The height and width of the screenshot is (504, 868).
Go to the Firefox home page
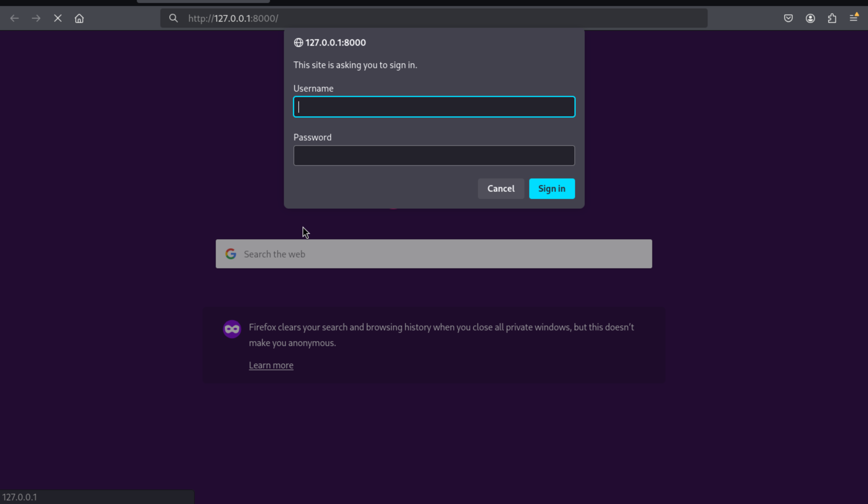(79, 18)
